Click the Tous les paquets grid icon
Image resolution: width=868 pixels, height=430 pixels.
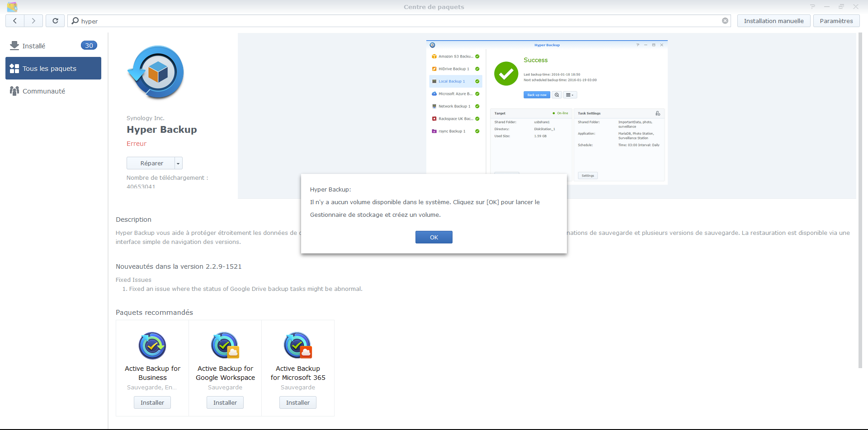pyautogui.click(x=14, y=68)
